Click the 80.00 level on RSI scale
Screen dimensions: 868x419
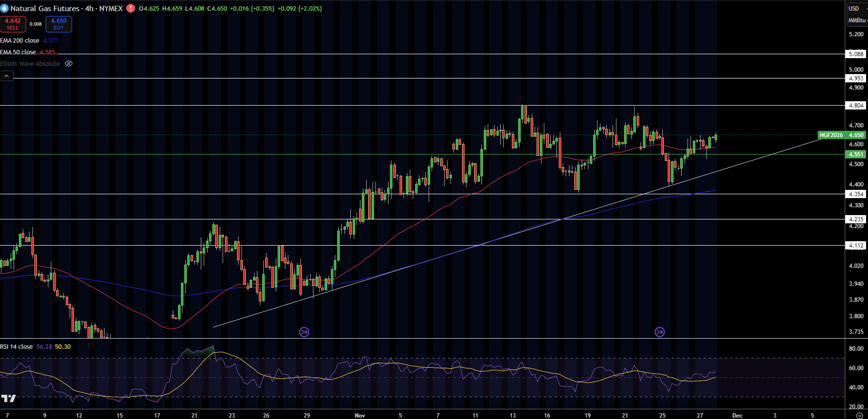click(x=856, y=348)
